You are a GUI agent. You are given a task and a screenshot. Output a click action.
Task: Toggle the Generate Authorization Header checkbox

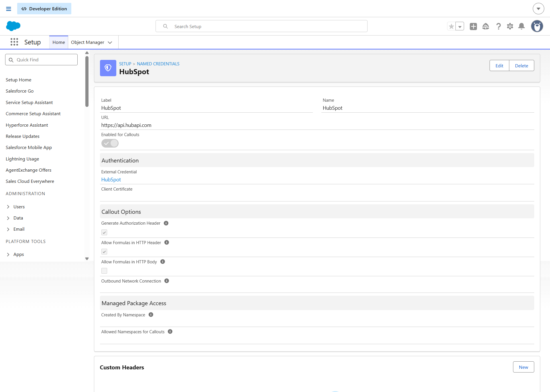pos(104,232)
